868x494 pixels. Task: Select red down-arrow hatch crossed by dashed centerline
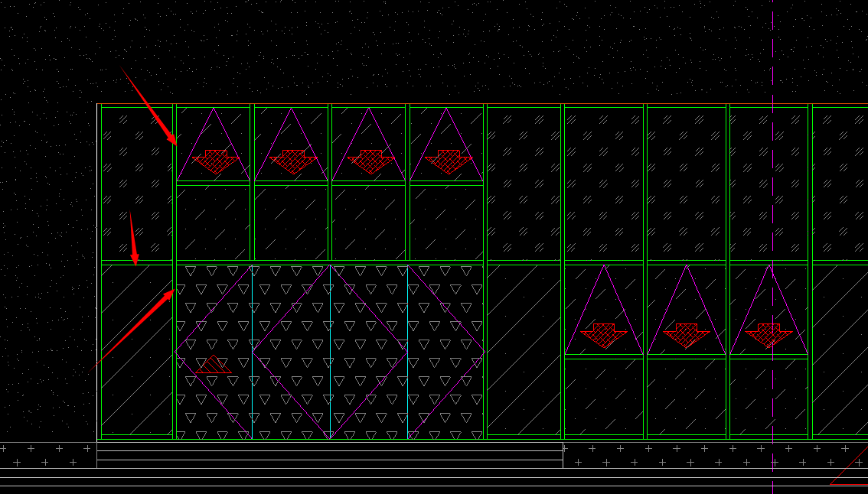(769, 335)
